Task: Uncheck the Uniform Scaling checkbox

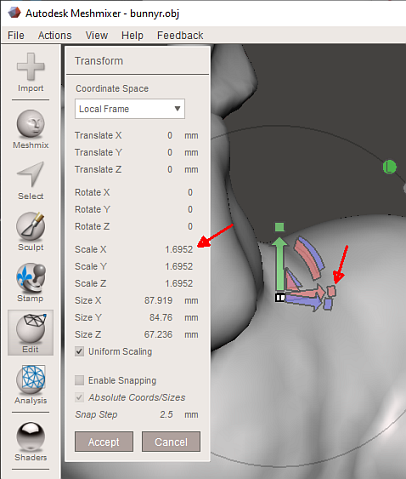Action: click(79, 351)
